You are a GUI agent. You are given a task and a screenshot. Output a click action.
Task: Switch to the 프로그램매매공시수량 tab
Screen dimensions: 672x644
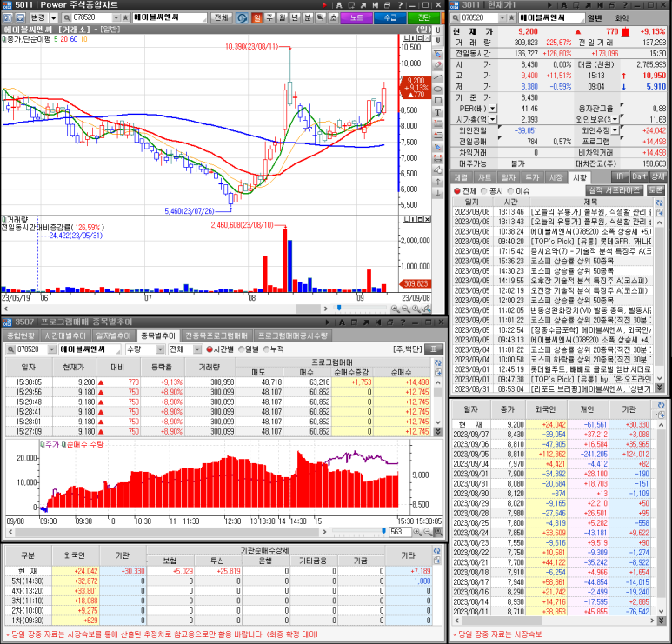293,335
